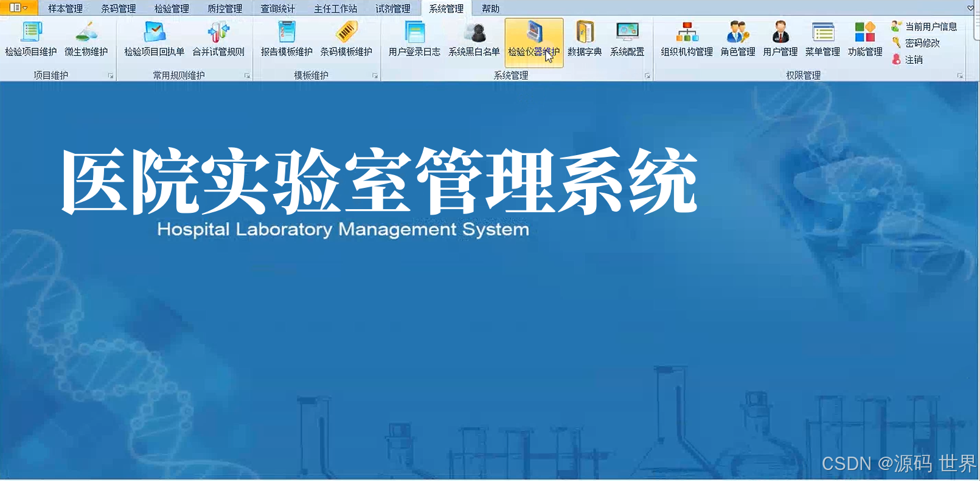Expand 常用规则维护 group launcher
The height and width of the screenshot is (481, 980).
[248, 76]
